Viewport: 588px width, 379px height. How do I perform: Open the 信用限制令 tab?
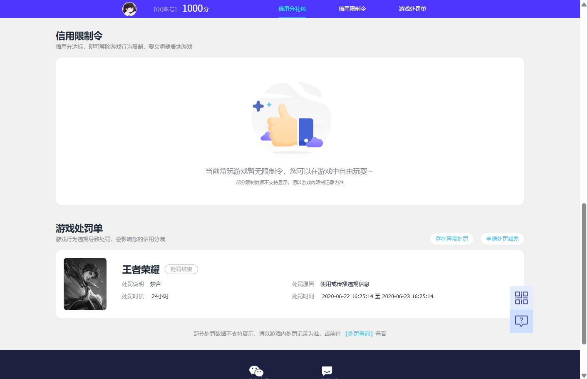point(352,9)
